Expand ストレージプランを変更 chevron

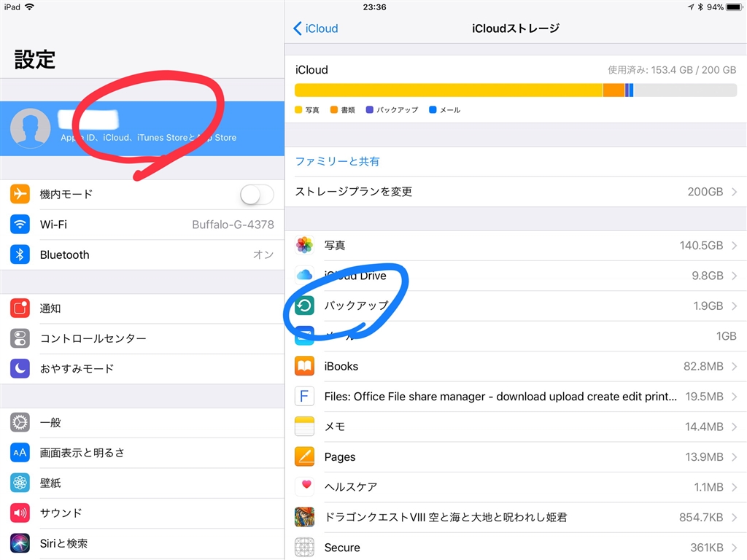pos(734,192)
